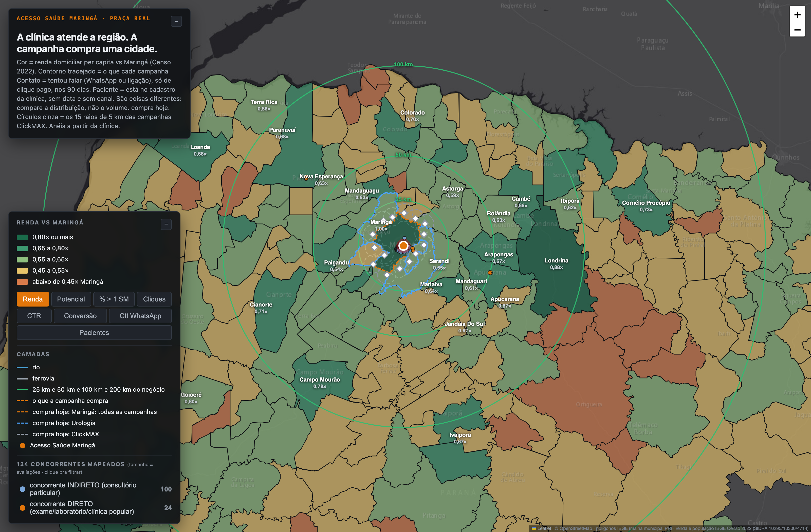Click the Cambé 0,66× label
This screenshot has height=532, width=811.
[x=521, y=202]
